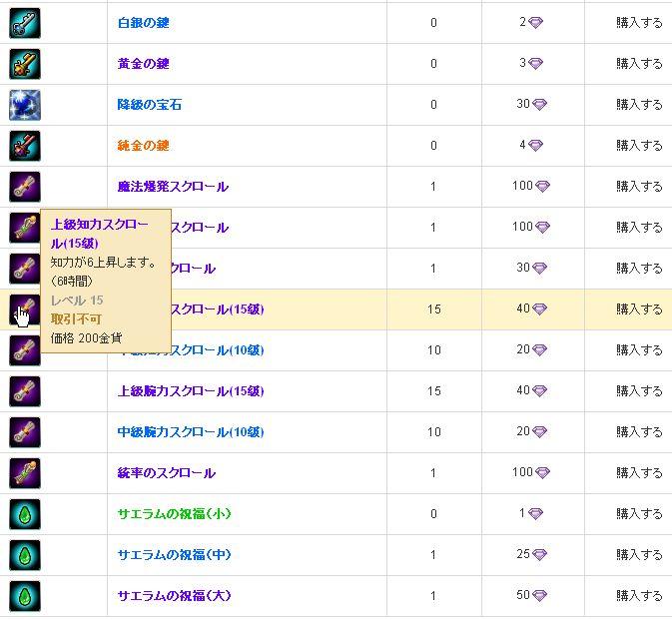672x620 pixels.
Task: Open the 黄金の鍵 item link
Action: click(143, 64)
